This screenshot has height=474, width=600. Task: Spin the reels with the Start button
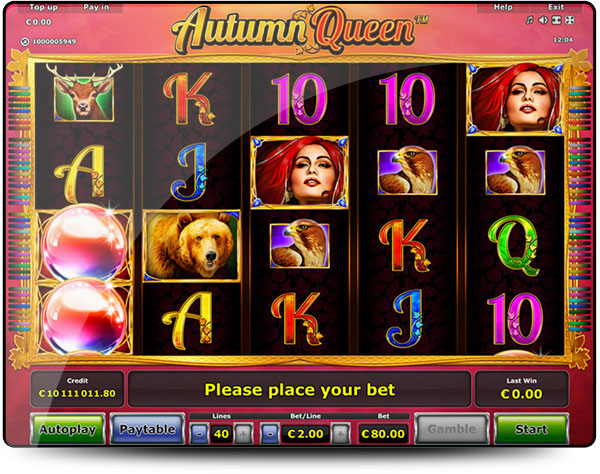pyautogui.click(x=531, y=429)
